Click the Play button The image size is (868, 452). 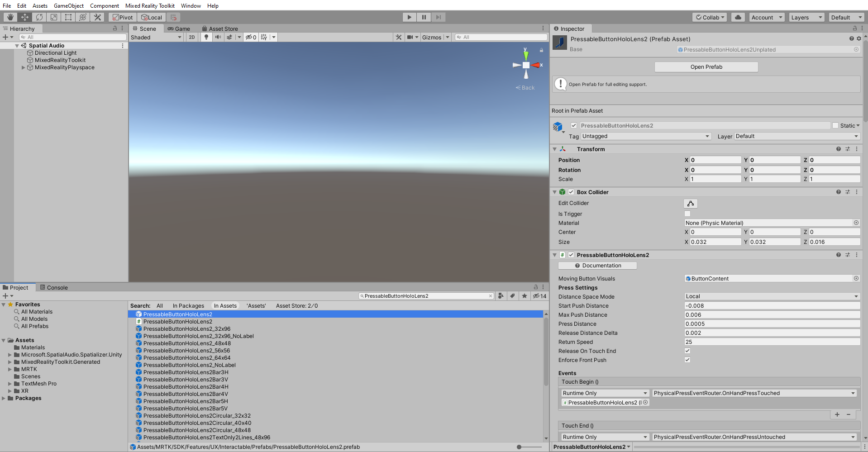point(409,17)
